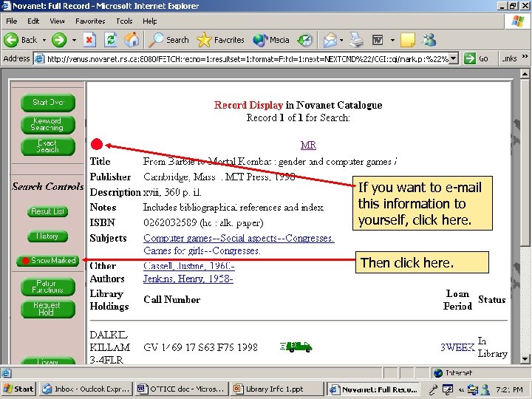Open the View menu
532x399 pixels.
click(57, 21)
